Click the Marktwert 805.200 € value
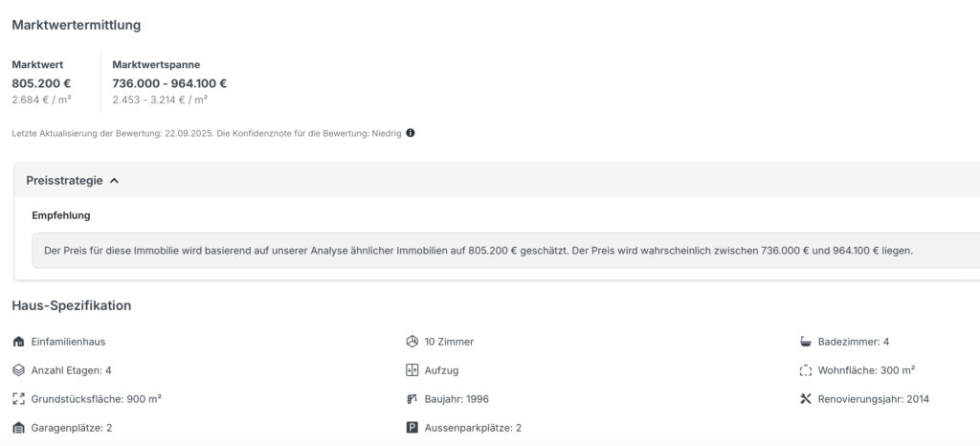Image resolution: width=980 pixels, height=446 pixels. (41, 83)
